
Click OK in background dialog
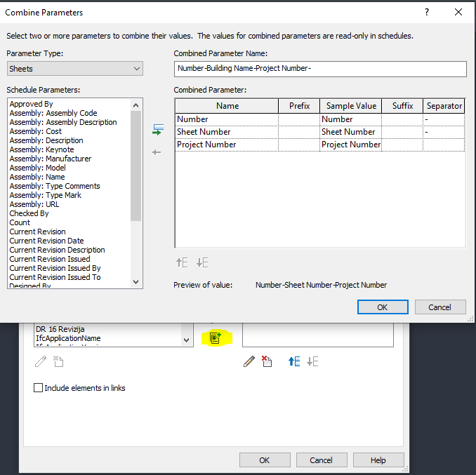click(265, 460)
